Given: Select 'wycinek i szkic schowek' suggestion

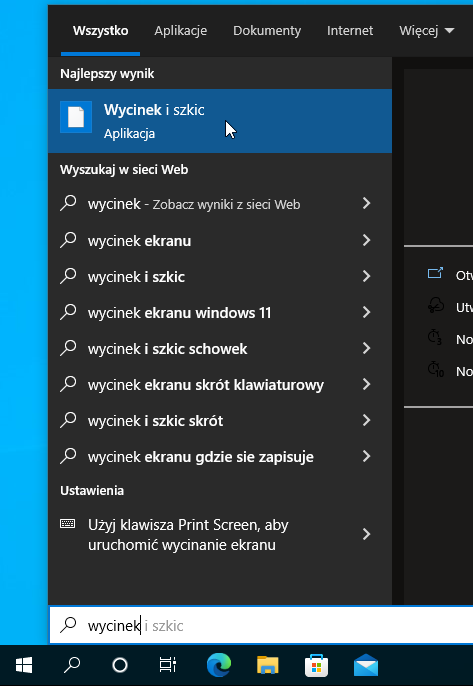Looking at the screenshot, I should tap(220, 349).
